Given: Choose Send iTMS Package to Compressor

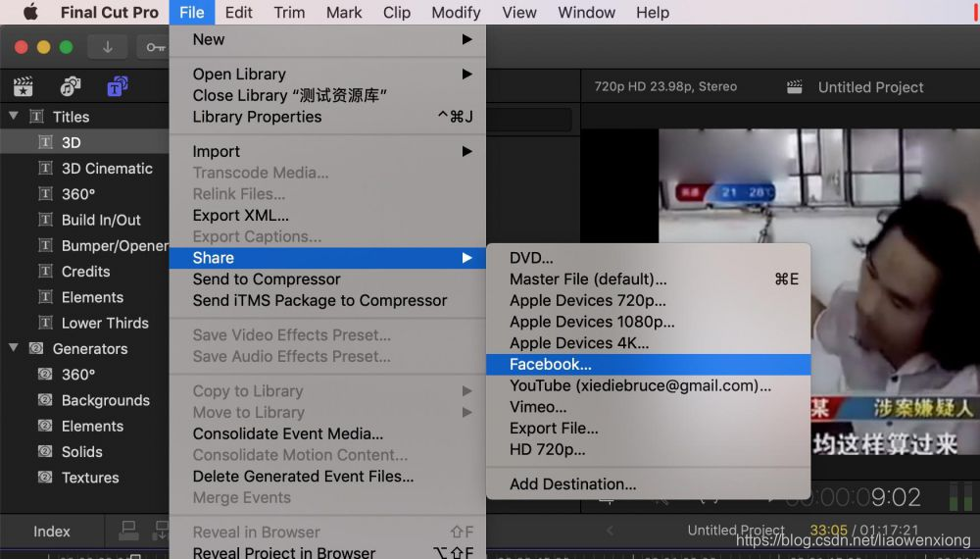Looking at the screenshot, I should click(327, 300).
